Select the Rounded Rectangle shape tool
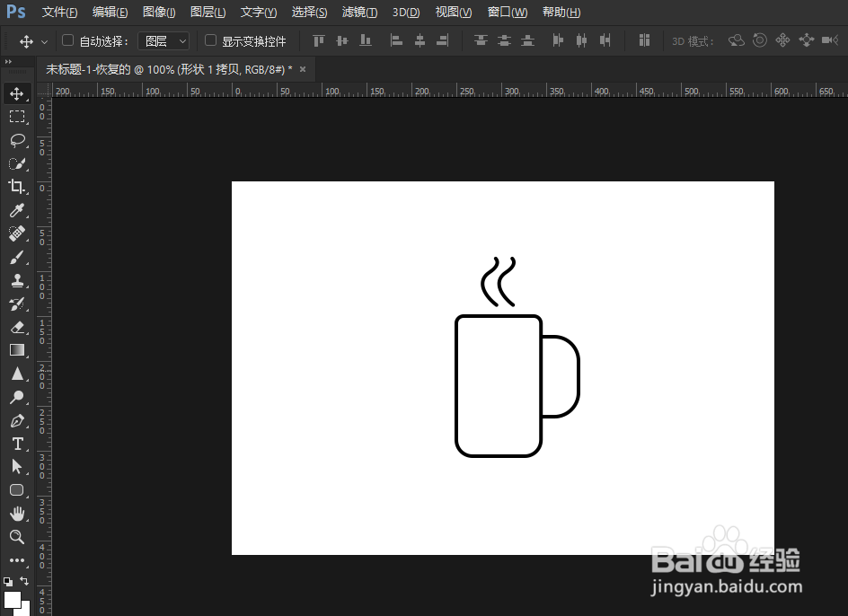 [17, 490]
